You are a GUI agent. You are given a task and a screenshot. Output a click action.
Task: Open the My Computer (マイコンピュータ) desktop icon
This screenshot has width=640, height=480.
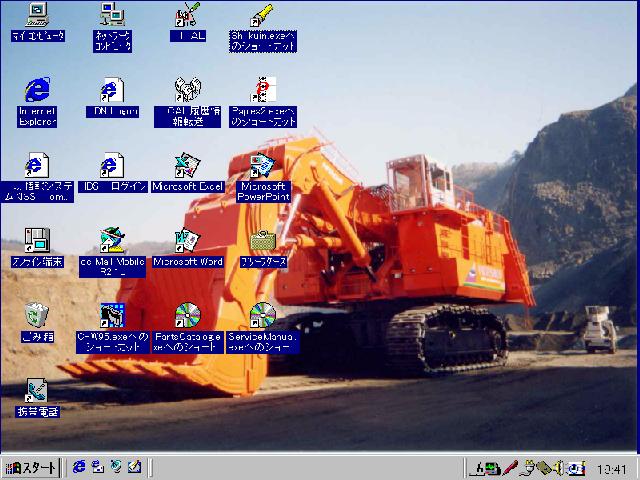[x=37, y=15]
